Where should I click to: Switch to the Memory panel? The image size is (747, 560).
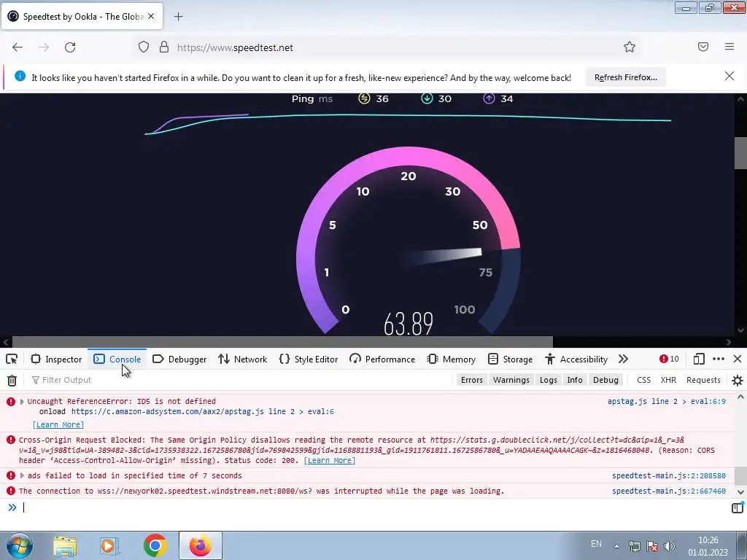click(452, 359)
